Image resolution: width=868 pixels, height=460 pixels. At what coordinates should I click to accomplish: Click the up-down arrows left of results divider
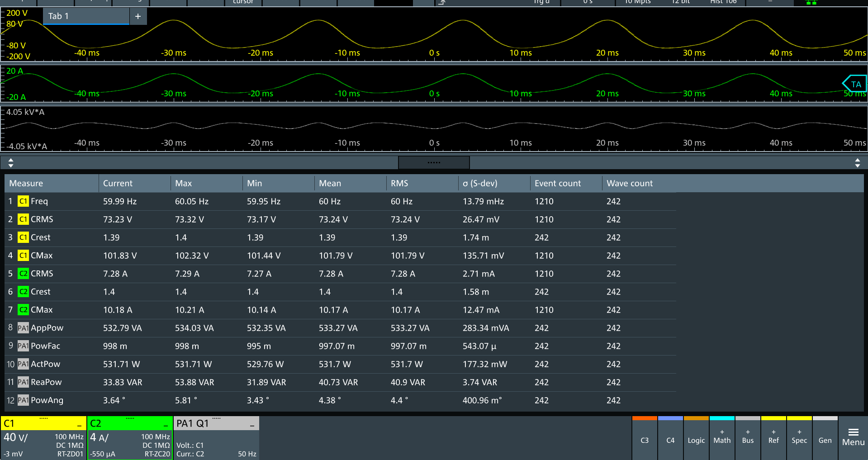[11, 163]
